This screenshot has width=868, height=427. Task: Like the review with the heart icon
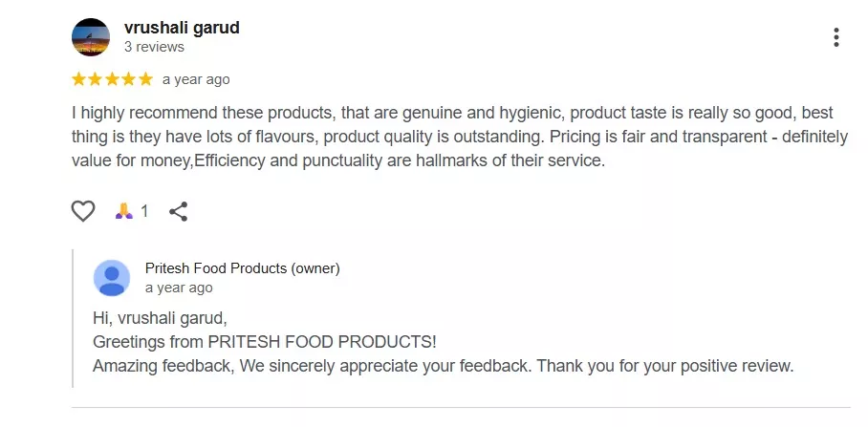point(83,211)
